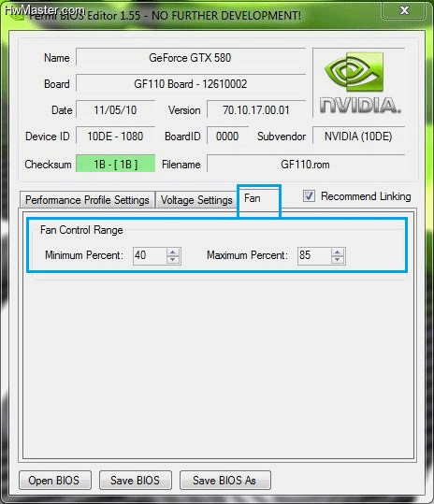Click the green Checksum field 1B - [ 1B ]

(x=115, y=164)
